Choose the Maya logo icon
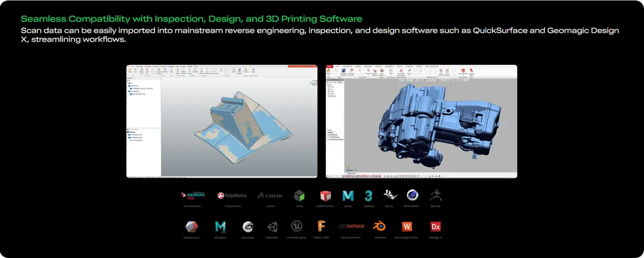The width and height of the screenshot is (644, 258). pyautogui.click(x=348, y=196)
